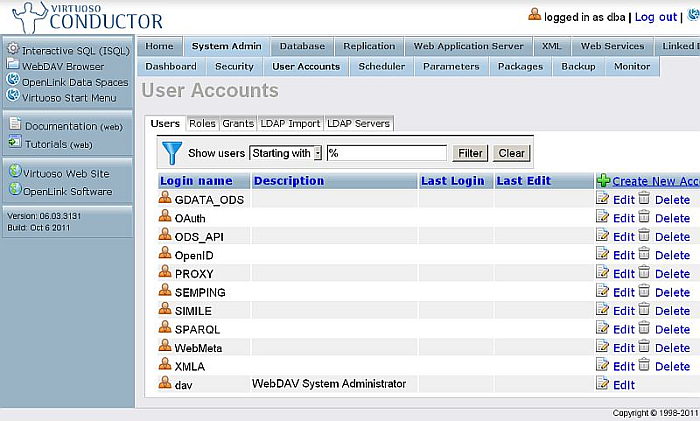700x421 pixels.
Task: Click the edit pencil icon for XMLA
Action: coord(602,365)
